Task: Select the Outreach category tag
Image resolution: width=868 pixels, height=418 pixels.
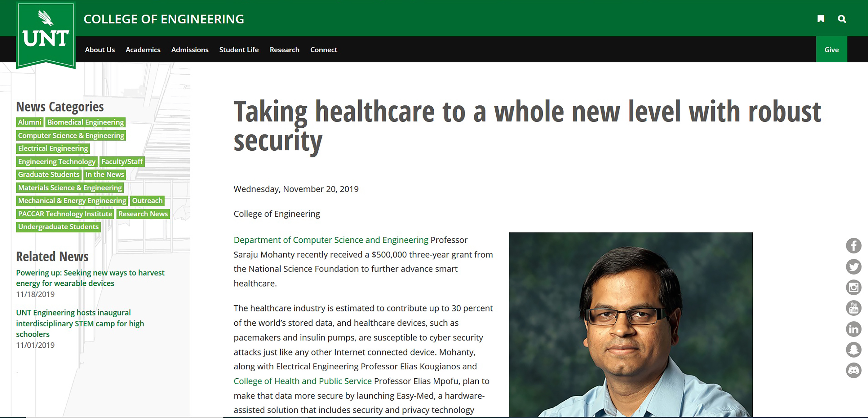Action: [147, 201]
